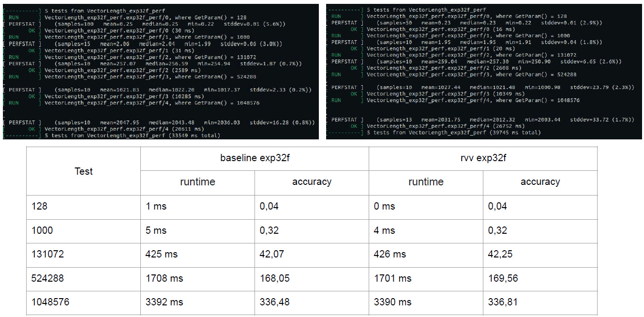Click the "0 ms" runtime cell
644x317 pixels.
(426, 206)
